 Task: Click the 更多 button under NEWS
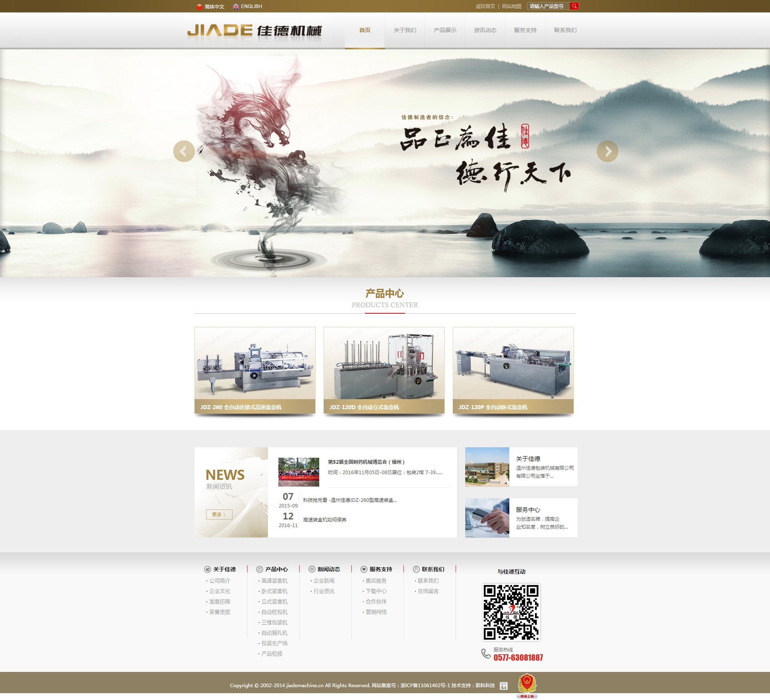click(219, 514)
